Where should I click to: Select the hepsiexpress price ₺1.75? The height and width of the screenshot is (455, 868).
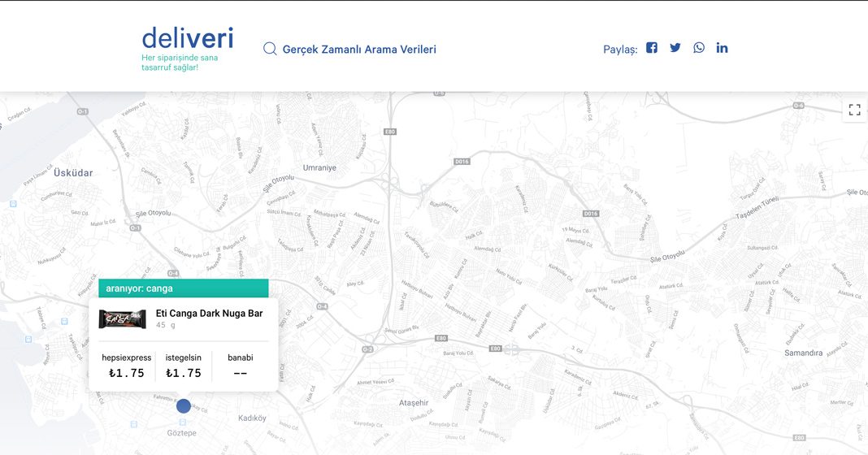[126, 373]
